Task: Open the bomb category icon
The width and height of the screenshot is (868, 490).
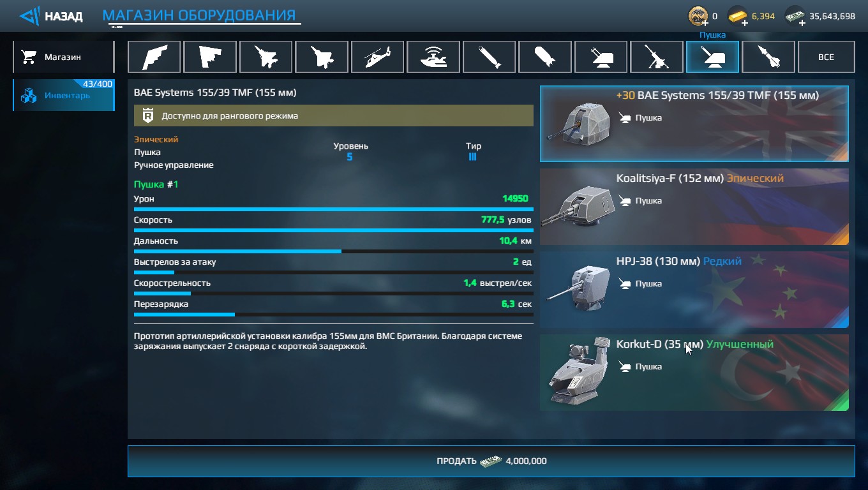Action: click(x=545, y=57)
